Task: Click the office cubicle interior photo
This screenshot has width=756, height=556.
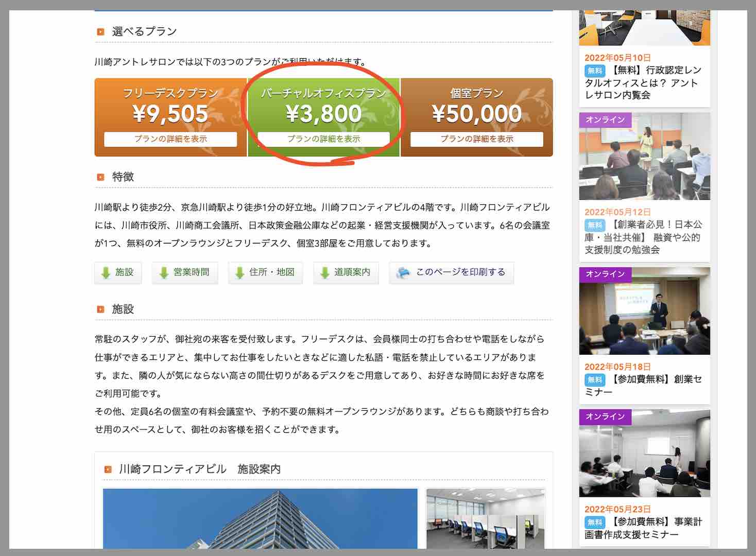Action: tap(486, 520)
